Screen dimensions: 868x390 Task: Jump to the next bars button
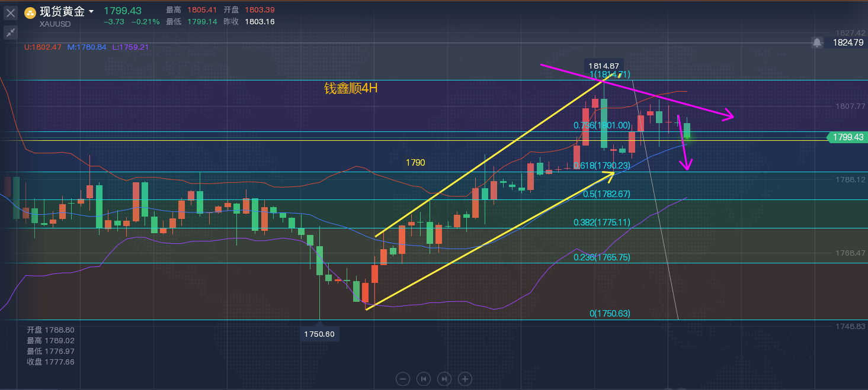444,379
